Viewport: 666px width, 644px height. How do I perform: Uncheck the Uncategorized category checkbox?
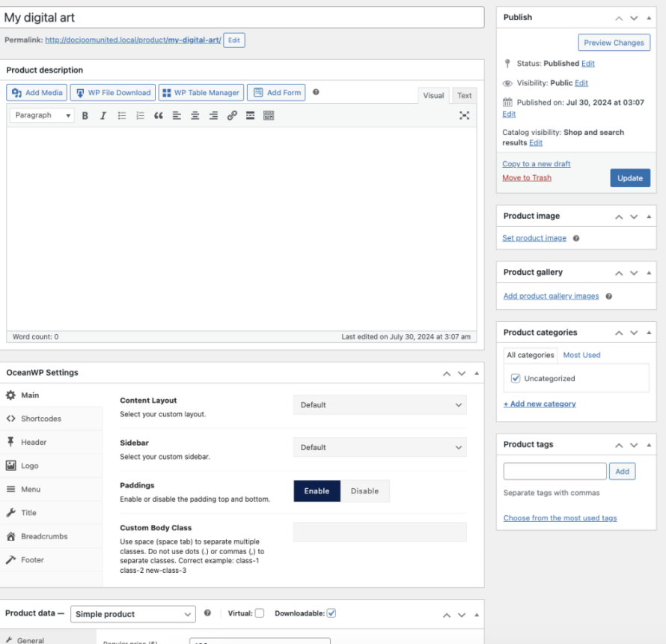click(515, 379)
